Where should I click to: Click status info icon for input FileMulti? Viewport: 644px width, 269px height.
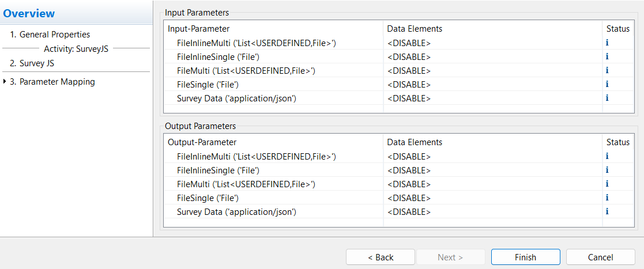pos(607,70)
